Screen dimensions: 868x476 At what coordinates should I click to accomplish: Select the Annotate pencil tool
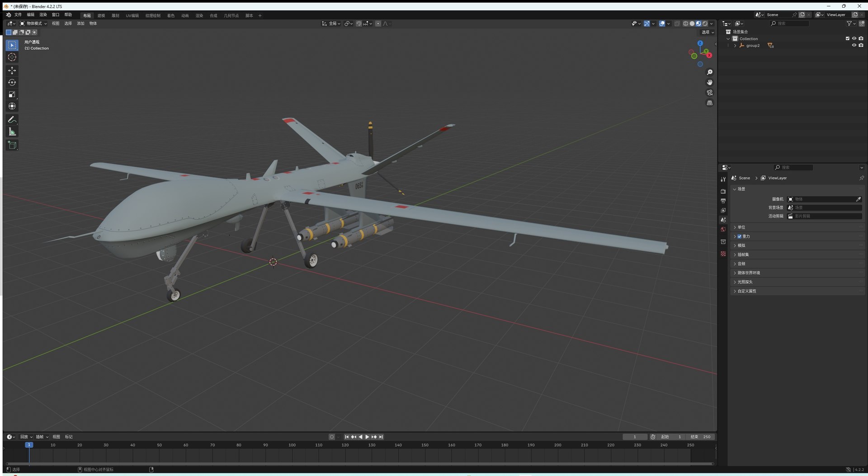tap(12, 120)
